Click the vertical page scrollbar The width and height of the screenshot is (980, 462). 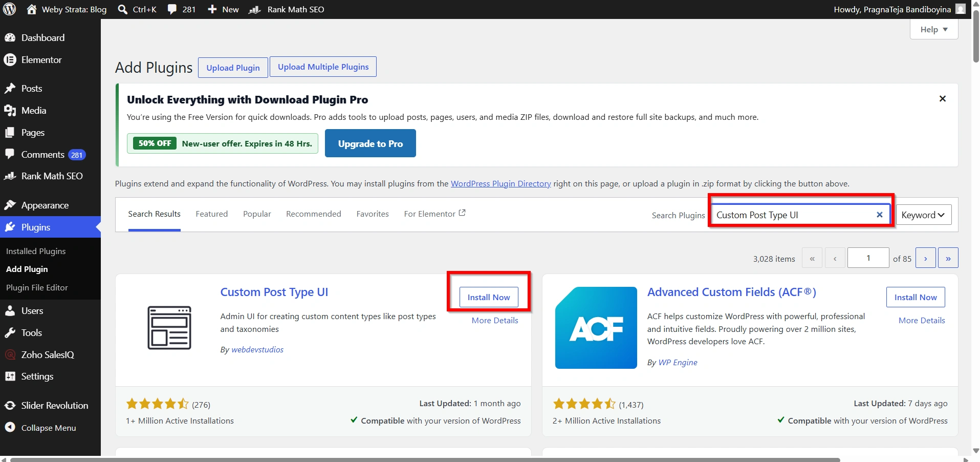pyautogui.click(x=976, y=36)
